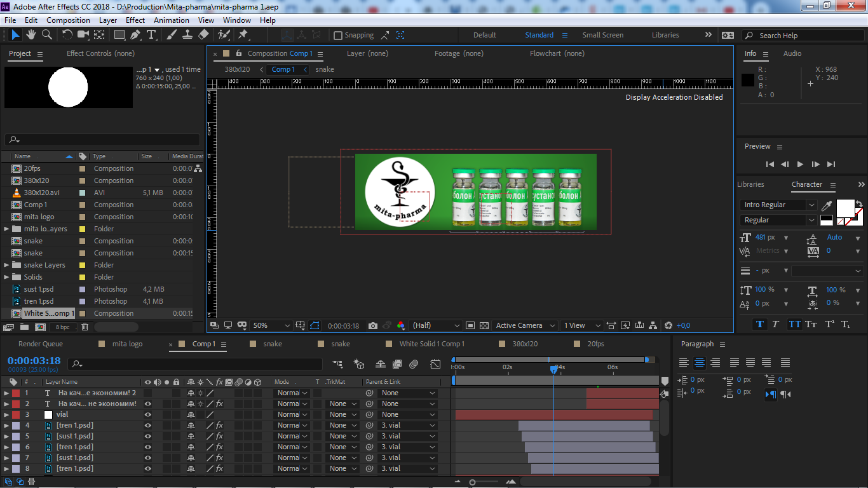
Task: Click the Search Help field
Action: click(803, 36)
